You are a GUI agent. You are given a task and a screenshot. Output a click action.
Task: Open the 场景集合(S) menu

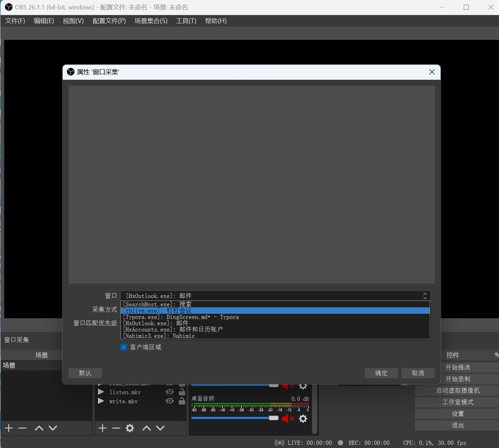[151, 21]
